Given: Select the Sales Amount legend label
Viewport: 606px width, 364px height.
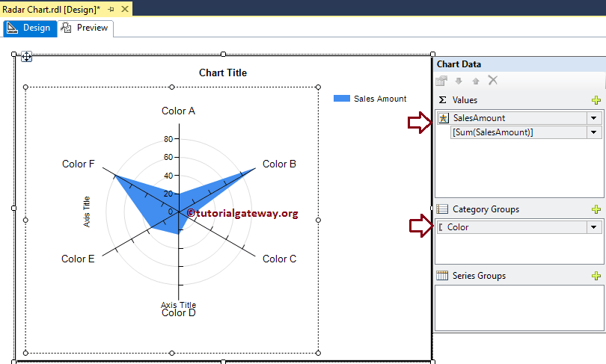Looking at the screenshot, I should pyautogui.click(x=380, y=99).
